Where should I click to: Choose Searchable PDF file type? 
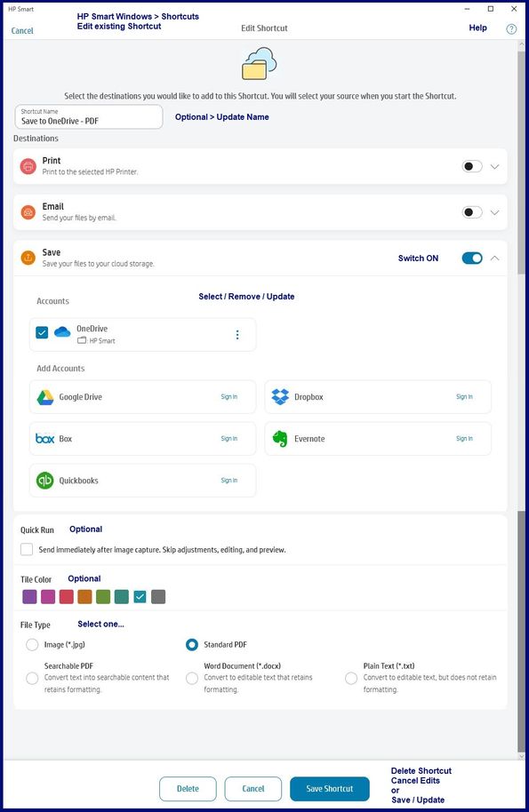[x=32, y=679]
